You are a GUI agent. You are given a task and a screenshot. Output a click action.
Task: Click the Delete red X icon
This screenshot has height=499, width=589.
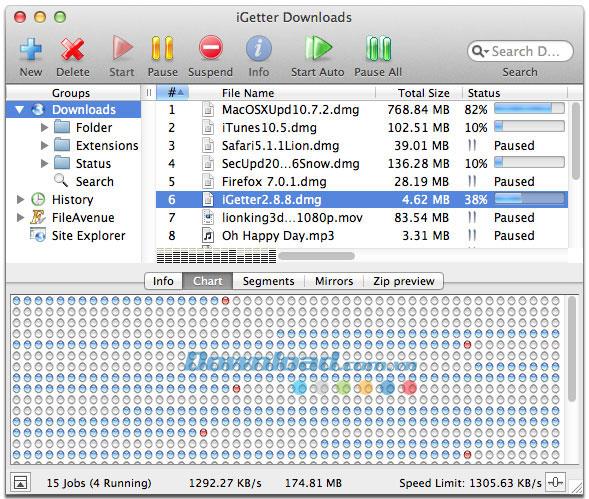coord(72,49)
